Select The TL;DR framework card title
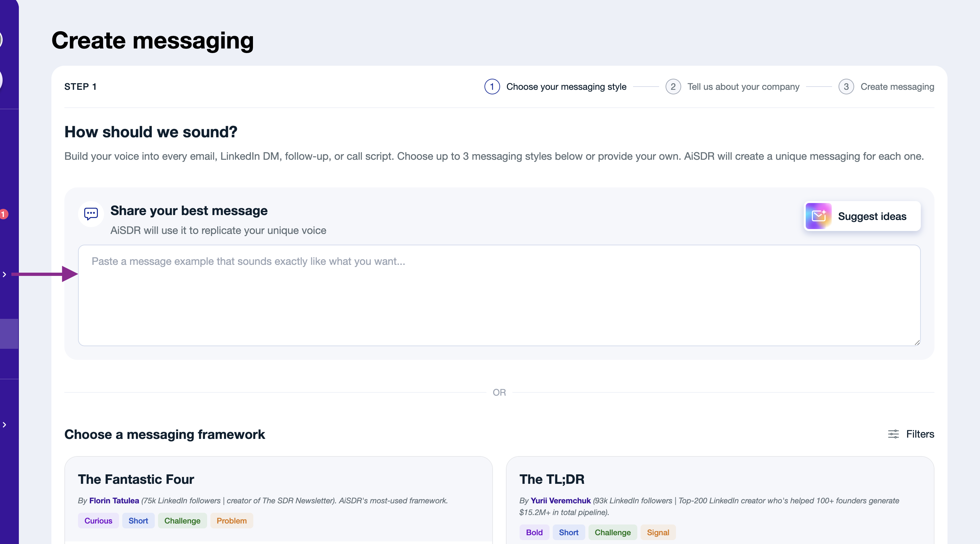This screenshot has width=980, height=544. [x=552, y=479]
